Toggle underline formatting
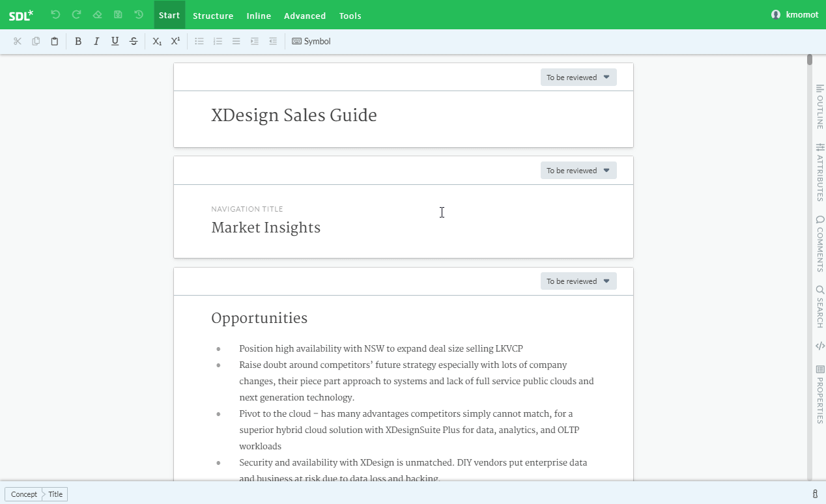The height and width of the screenshot is (504, 826). (x=115, y=41)
